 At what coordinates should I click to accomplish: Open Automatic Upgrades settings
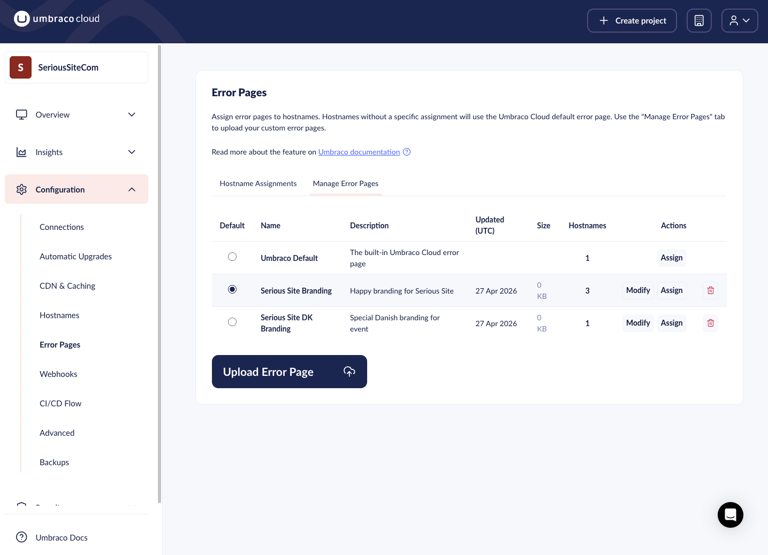pos(75,257)
